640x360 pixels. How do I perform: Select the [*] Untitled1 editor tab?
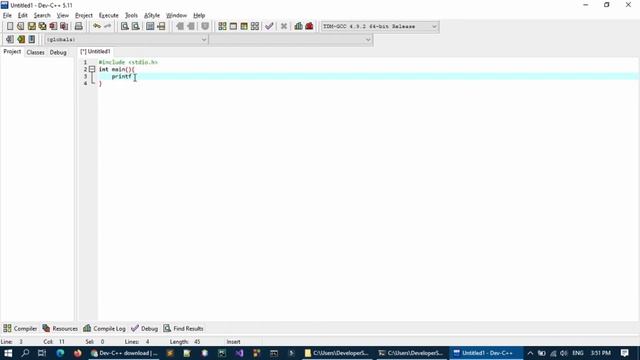coord(95,51)
